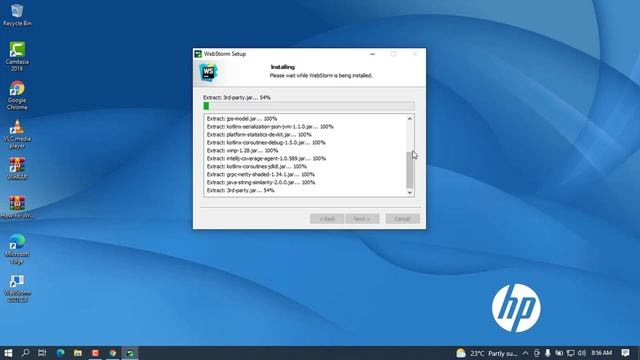Open the Google Chrome desktop shortcut
Viewport: 640px width, 360px height.
pyautogui.click(x=17, y=95)
